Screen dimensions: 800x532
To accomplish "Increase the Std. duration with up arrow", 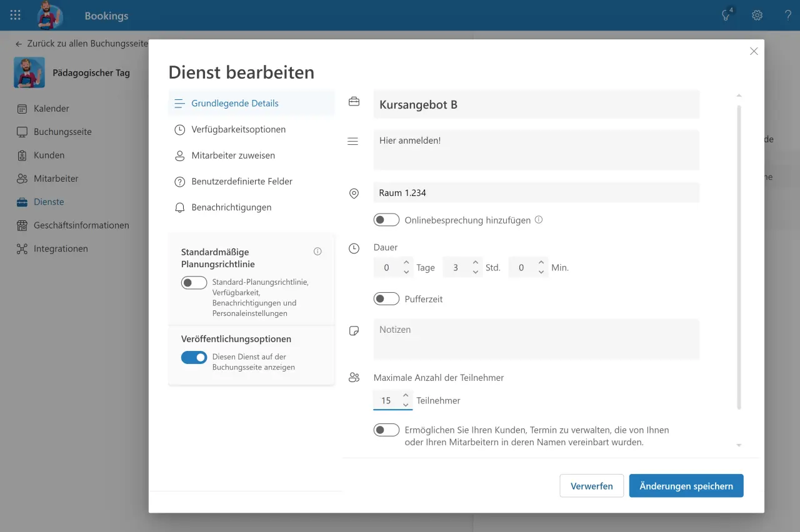I will pyautogui.click(x=475, y=263).
